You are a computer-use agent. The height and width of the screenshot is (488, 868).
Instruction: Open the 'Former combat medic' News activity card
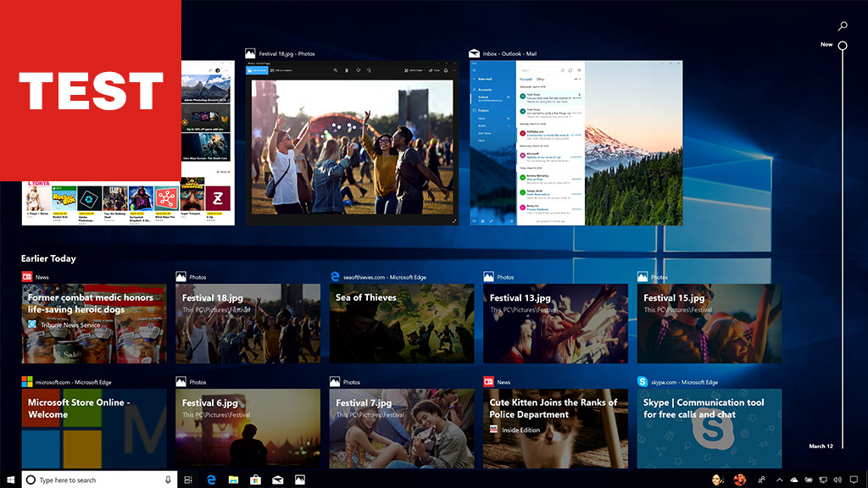[x=94, y=323]
